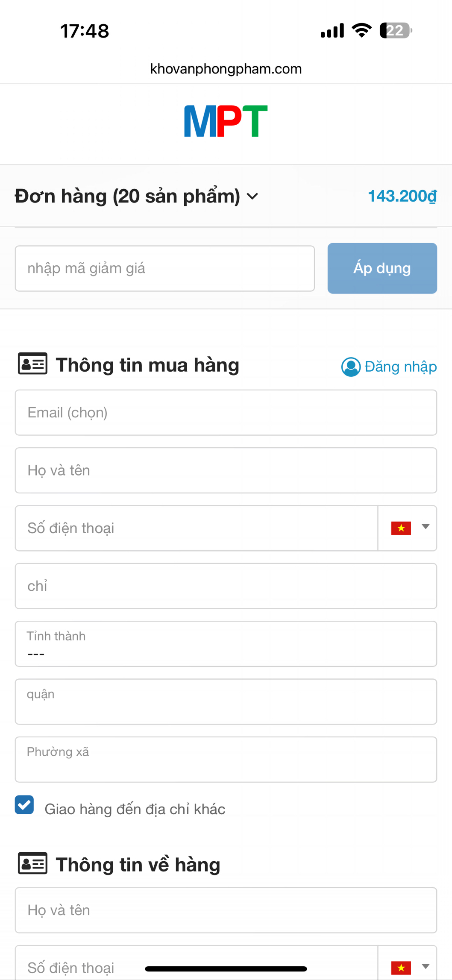Open the quận district dropdown
The width and height of the screenshot is (452, 980).
[x=226, y=701]
